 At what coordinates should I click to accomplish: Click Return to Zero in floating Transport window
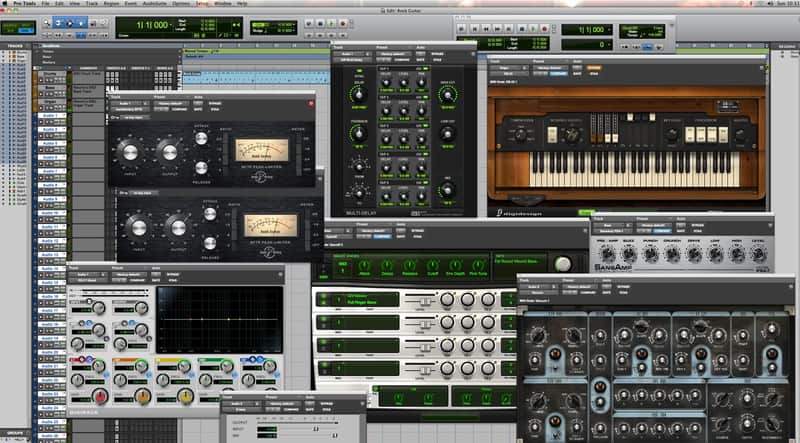coord(473,29)
